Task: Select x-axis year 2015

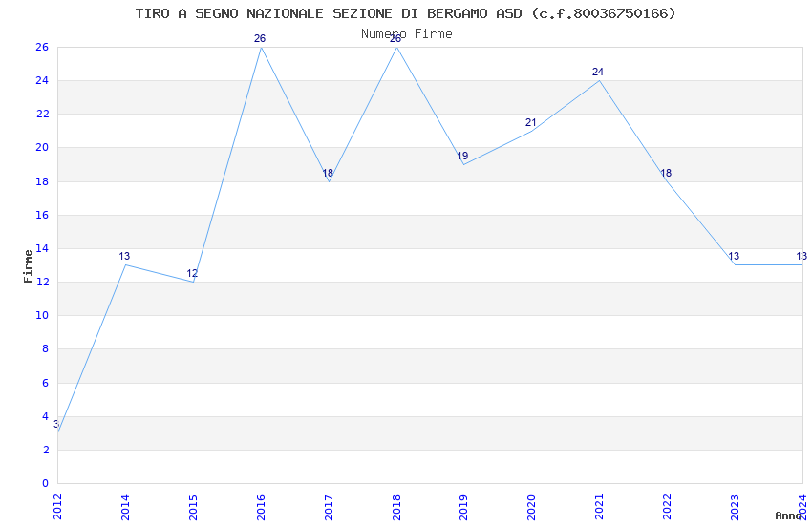Action: (x=193, y=507)
